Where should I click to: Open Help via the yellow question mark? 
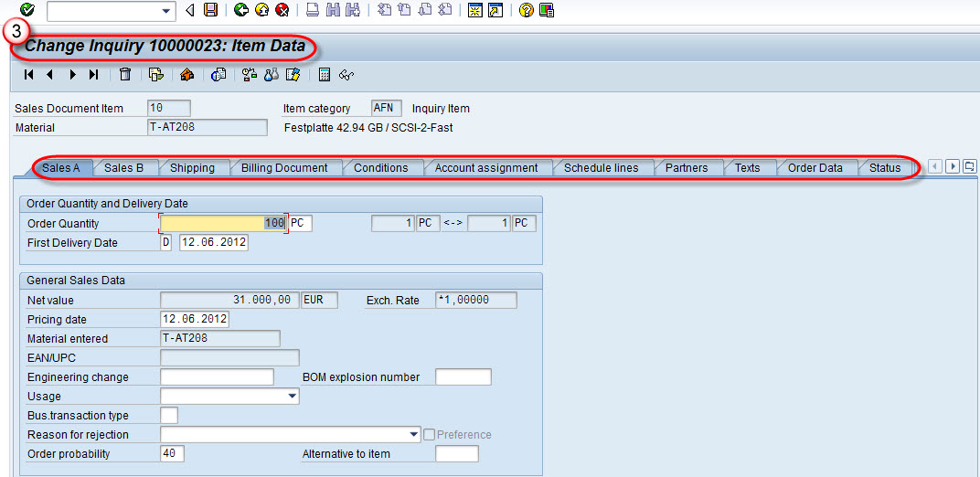(526, 10)
